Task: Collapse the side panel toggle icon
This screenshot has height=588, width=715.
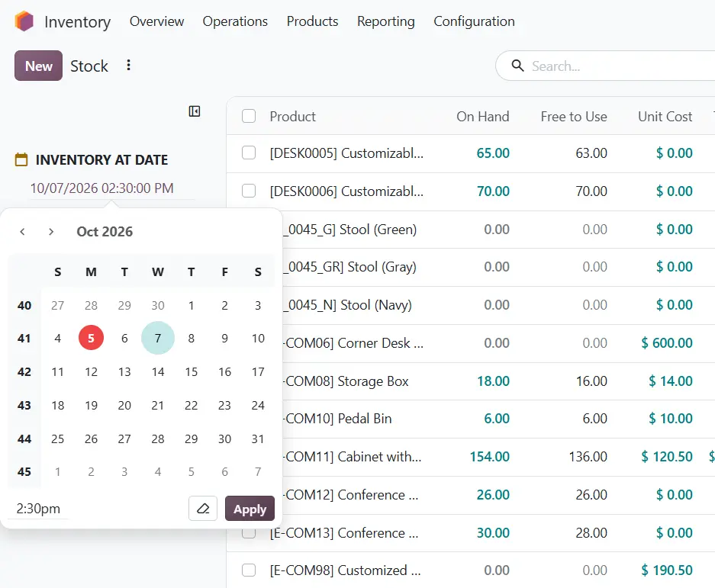Action: click(195, 111)
